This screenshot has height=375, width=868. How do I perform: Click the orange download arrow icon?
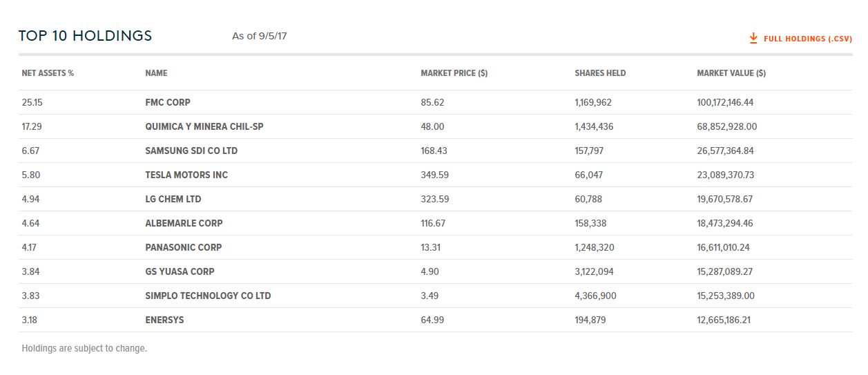tap(753, 39)
